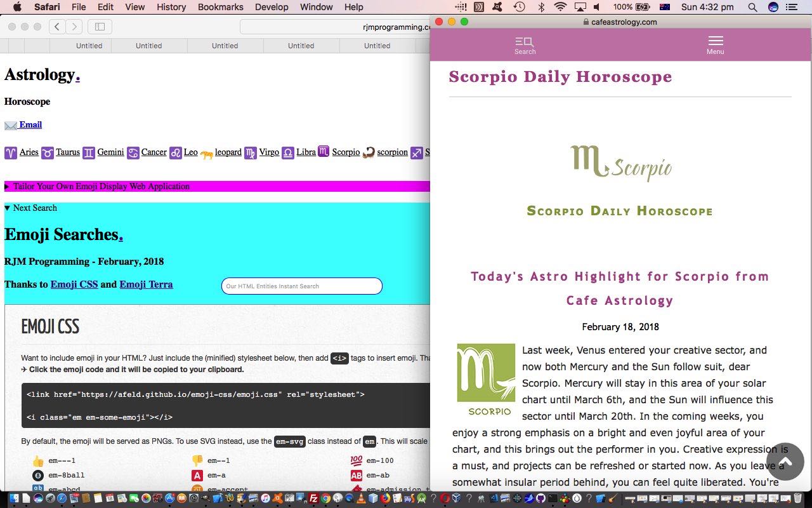The image size is (812, 508).
Task: Open the Email link
Action: (30, 124)
